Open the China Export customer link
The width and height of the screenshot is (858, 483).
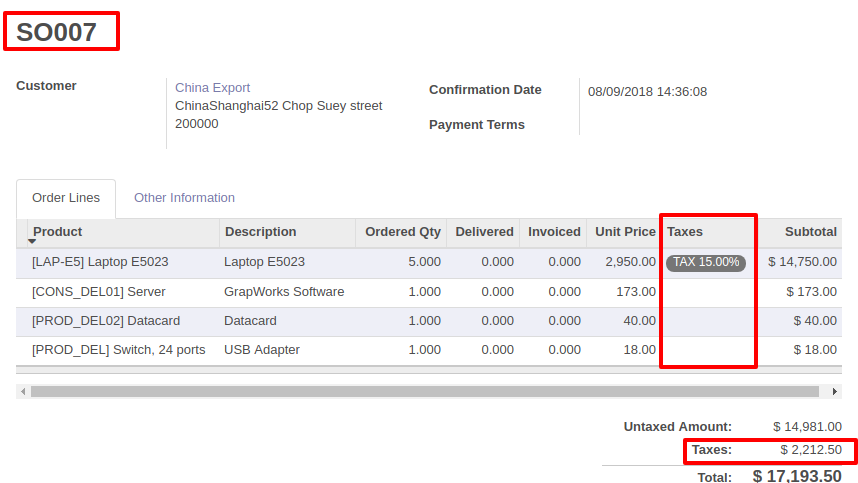tap(212, 88)
